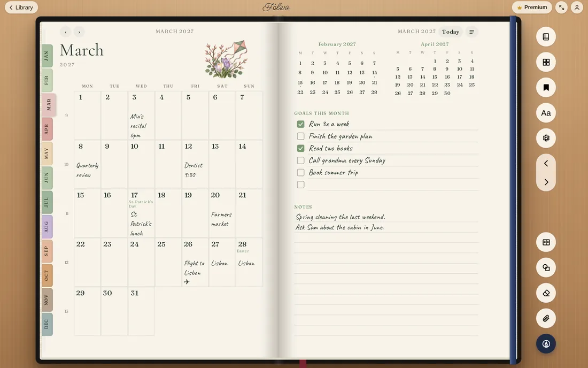Select the MAR month tab
This screenshot has height=368, width=588.
click(48, 105)
